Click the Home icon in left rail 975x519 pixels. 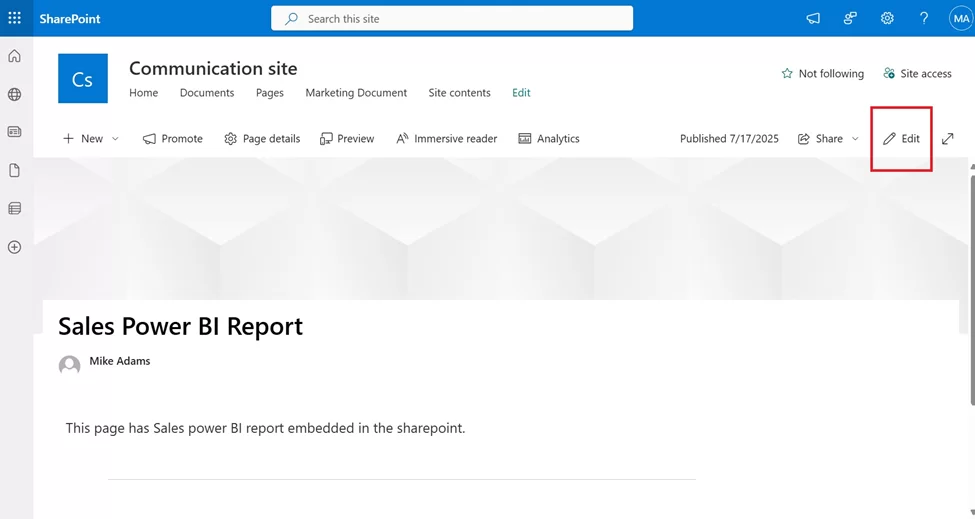tap(14, 56)
